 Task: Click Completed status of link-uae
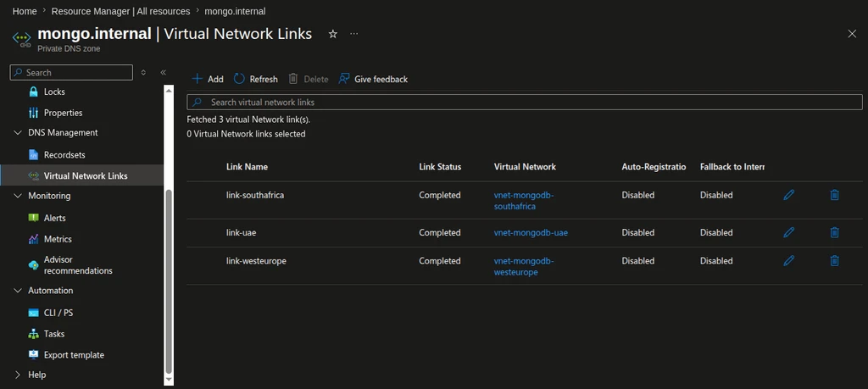(440, 232)
